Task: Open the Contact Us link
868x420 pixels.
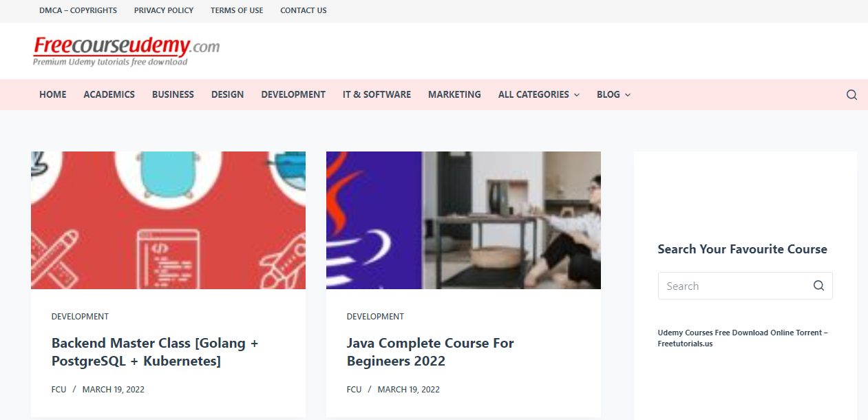Action: (304, 10)
